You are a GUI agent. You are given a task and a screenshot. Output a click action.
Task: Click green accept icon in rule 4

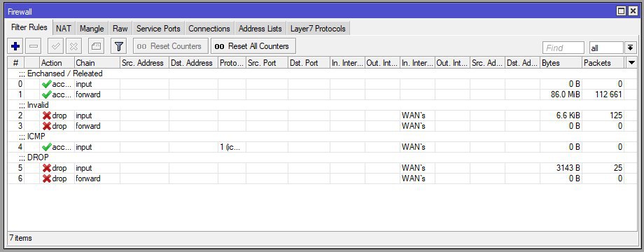click(x=46, y=147)
